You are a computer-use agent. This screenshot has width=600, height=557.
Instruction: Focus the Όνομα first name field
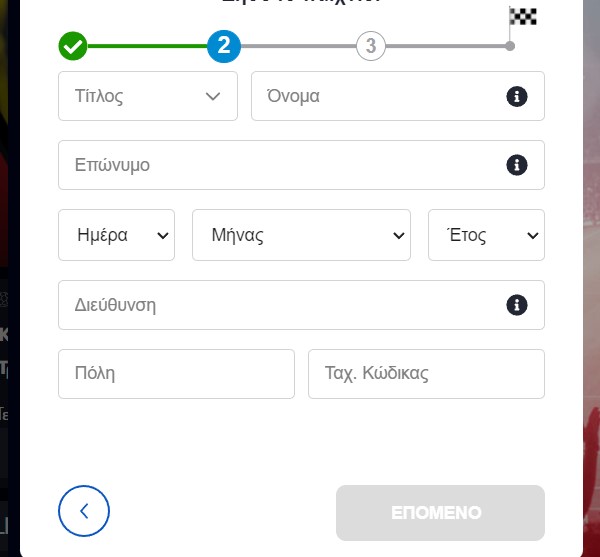[x=398, y=96]
